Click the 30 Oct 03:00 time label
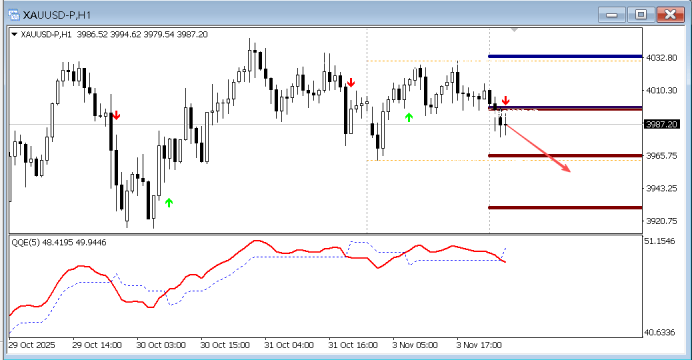The width and height of the screenshot is (692, 360). 161,345
